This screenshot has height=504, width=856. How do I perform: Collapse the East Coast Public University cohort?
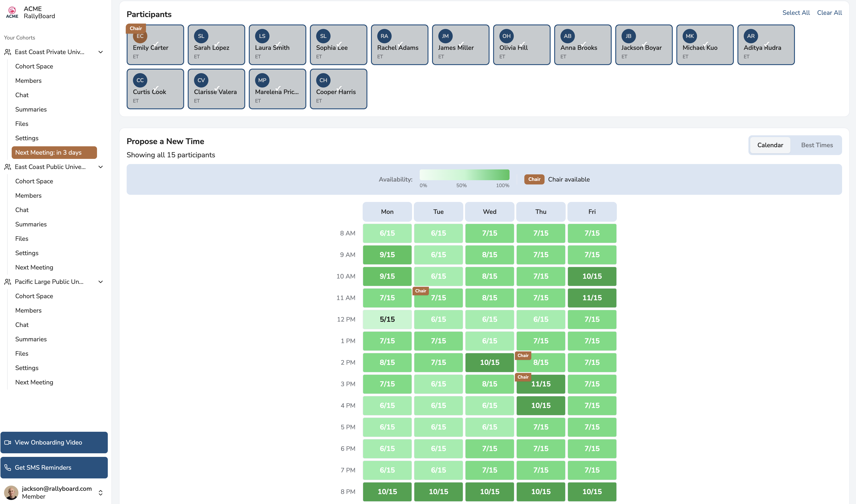pos(101,167)
